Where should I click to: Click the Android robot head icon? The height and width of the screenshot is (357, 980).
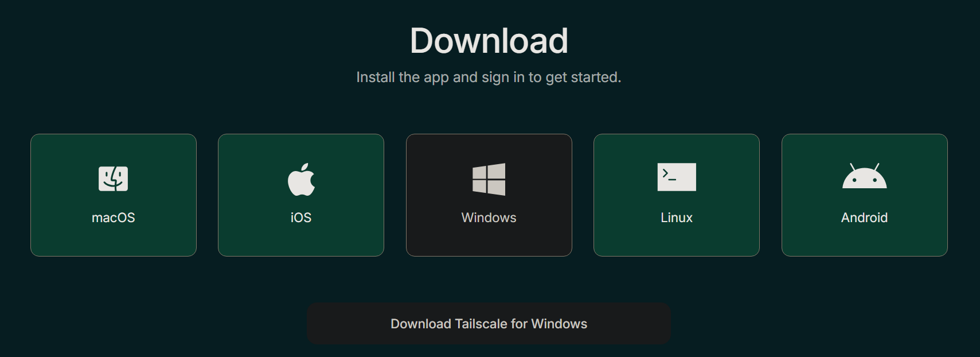864,177
